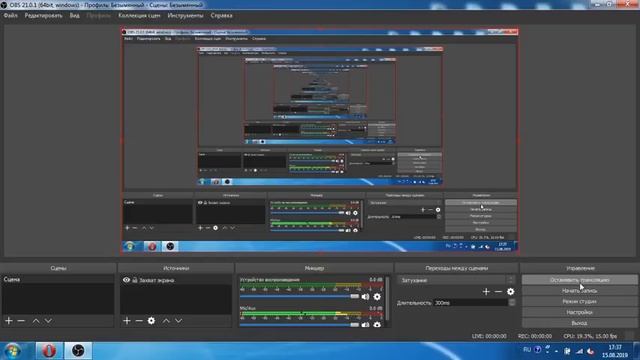The height and width of the screenshot is (360, 640).
Task: Open the Инструменты menu
Action: tap(185, 16)
